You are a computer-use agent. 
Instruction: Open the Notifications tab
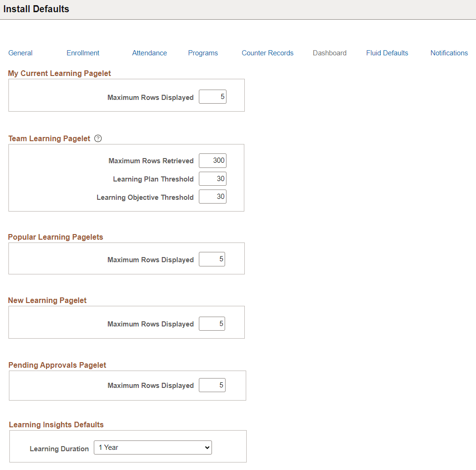(x=449, y=53)
